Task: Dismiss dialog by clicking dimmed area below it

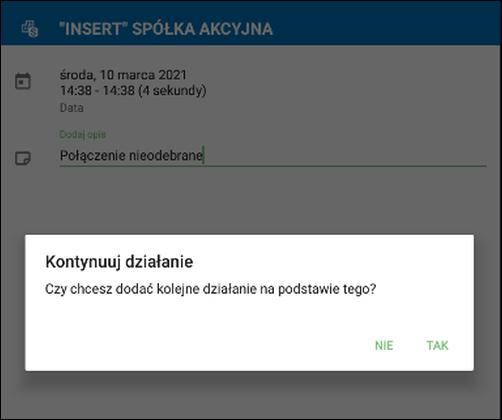Action: (250, 395)
